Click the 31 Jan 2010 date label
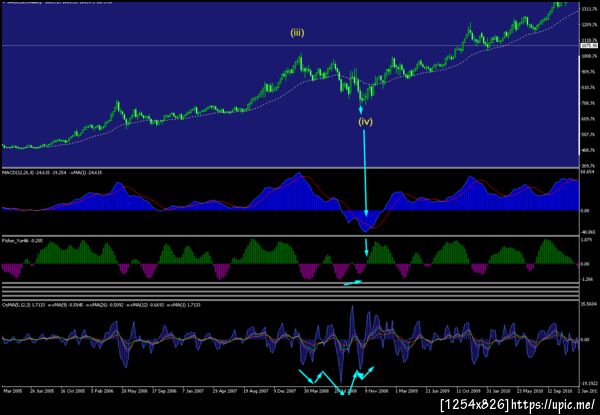Viewport: 600px width, 415px height. [x=498, y=391]
